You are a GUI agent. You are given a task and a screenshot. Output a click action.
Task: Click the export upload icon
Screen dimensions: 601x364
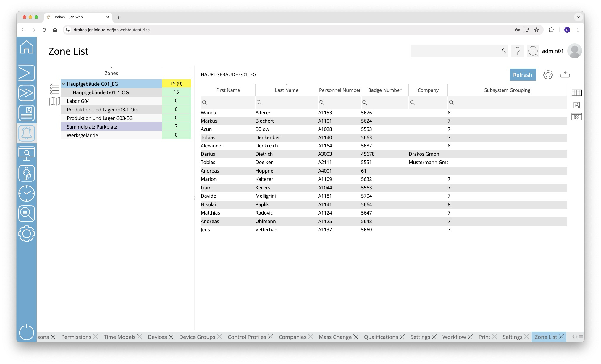coord(565,75)
